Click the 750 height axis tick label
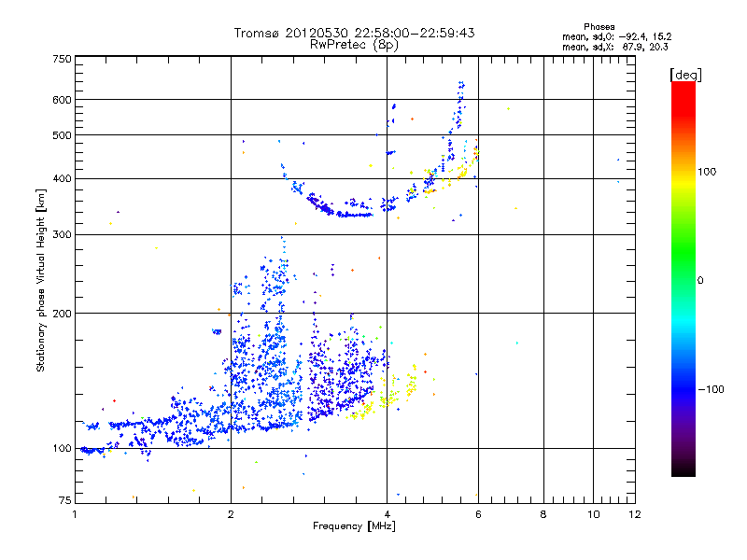747x560 pixels. click(x=62, y=59)
